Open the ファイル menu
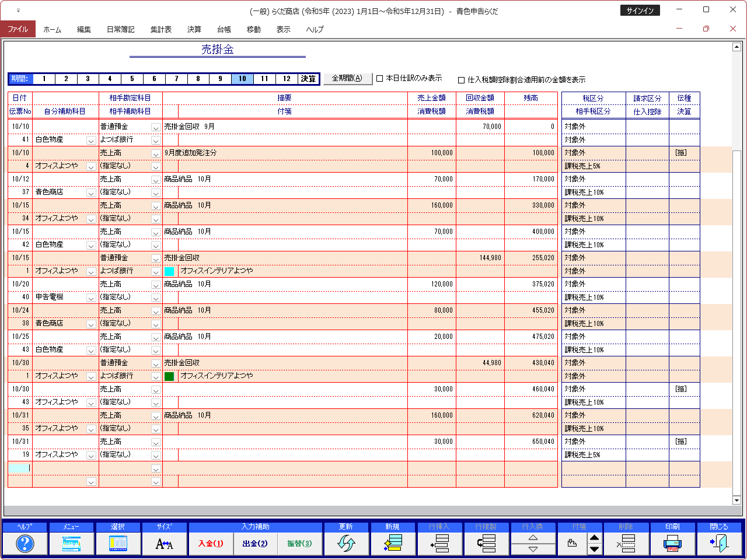The width and height of the screenshot is (747, 560). pyautogui.click(x=18, y=29)
